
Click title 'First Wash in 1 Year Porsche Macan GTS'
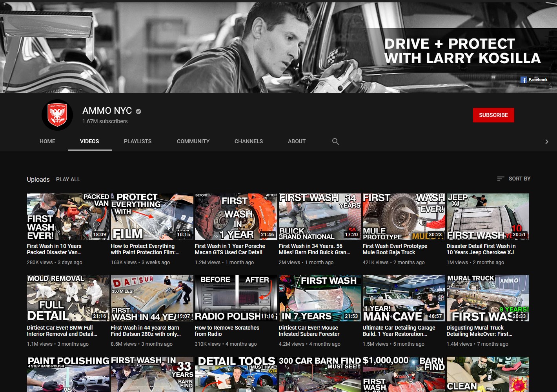tap(230, 249)
